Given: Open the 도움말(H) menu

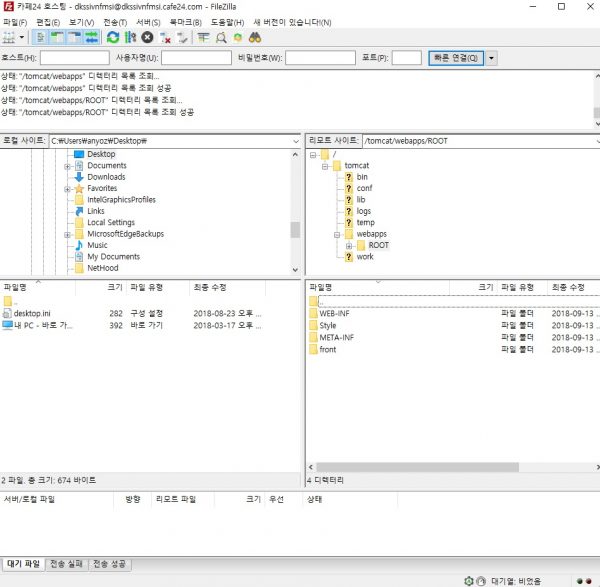Looking at the screenshot, I should [227, 22].
